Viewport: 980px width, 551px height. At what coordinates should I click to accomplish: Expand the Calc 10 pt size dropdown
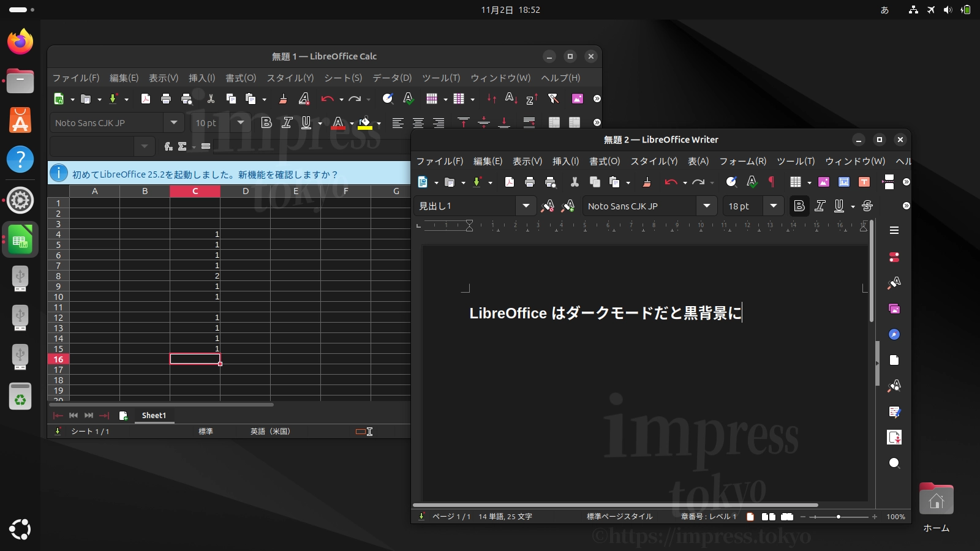[x=241, y=123]
